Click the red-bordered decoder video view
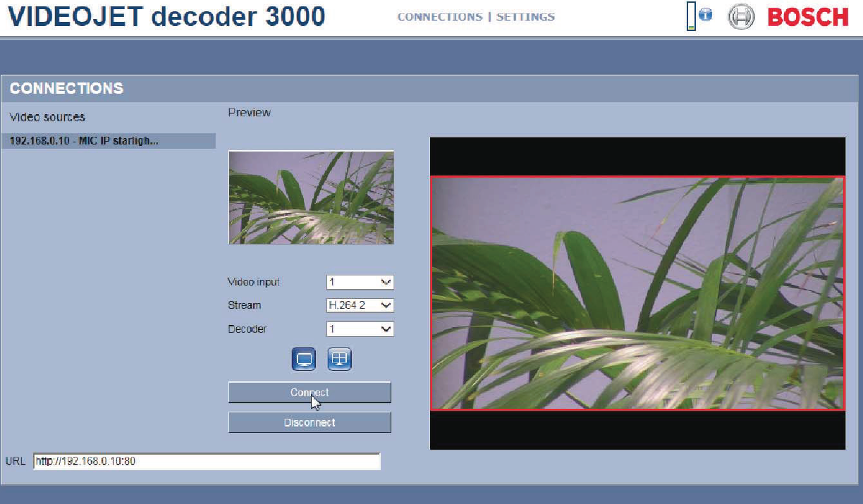The height and width of the screenshot is (504, 863). (x=637, y=293)
